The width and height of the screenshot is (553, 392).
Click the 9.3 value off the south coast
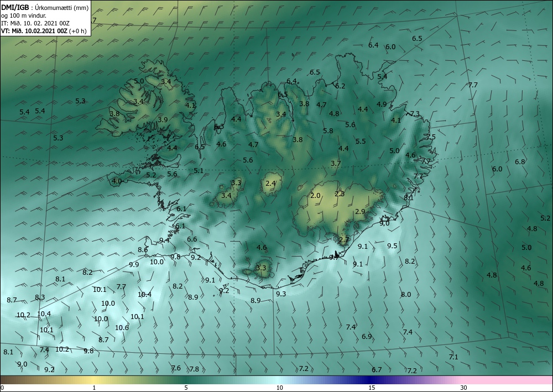coord(281,294)
